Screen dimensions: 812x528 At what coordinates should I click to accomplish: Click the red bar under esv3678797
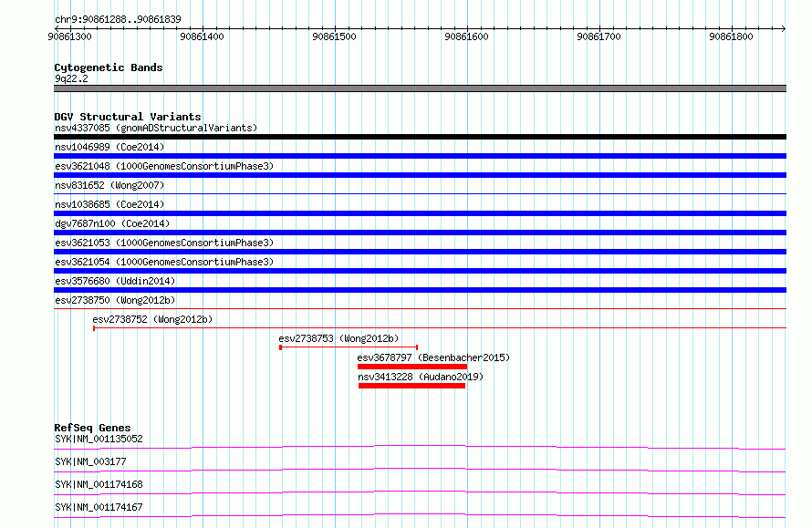tap(412, 367)
